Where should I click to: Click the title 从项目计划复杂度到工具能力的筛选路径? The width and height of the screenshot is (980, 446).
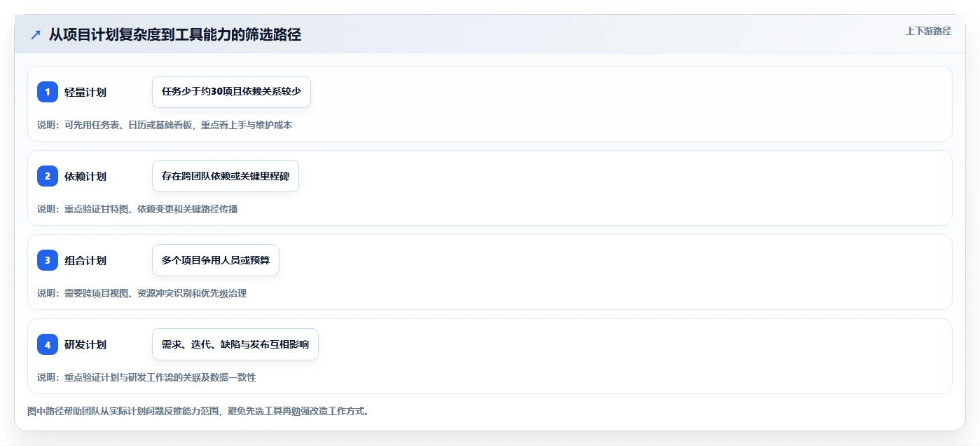(x=175, y=34)
